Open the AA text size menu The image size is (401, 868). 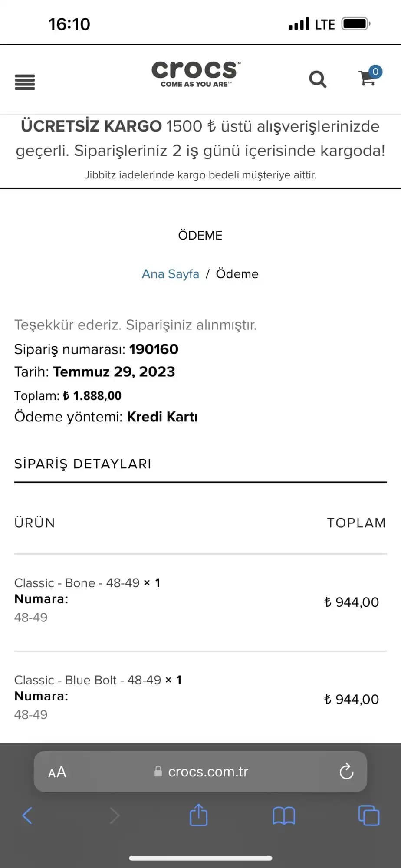coord(57,772)
